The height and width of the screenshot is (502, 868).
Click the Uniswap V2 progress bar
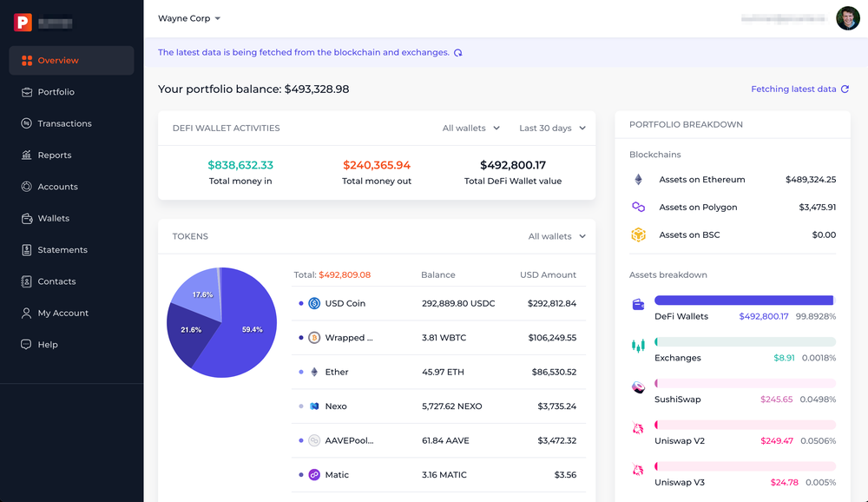745,425
